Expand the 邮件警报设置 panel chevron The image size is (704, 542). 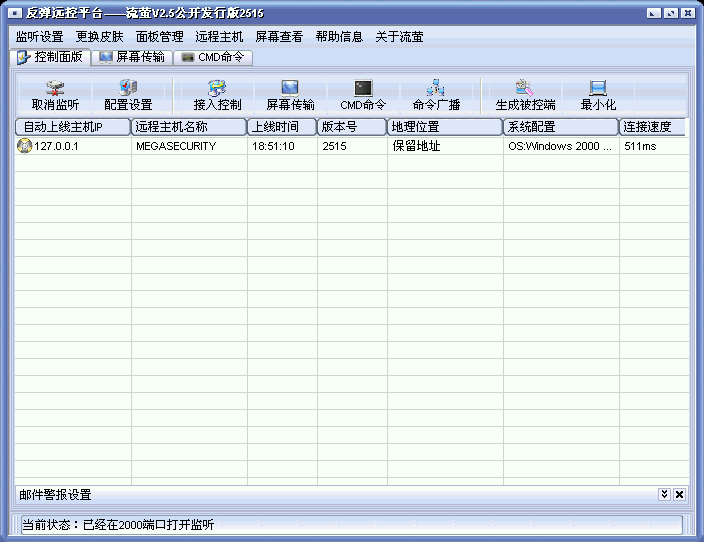tap(664, 495)
